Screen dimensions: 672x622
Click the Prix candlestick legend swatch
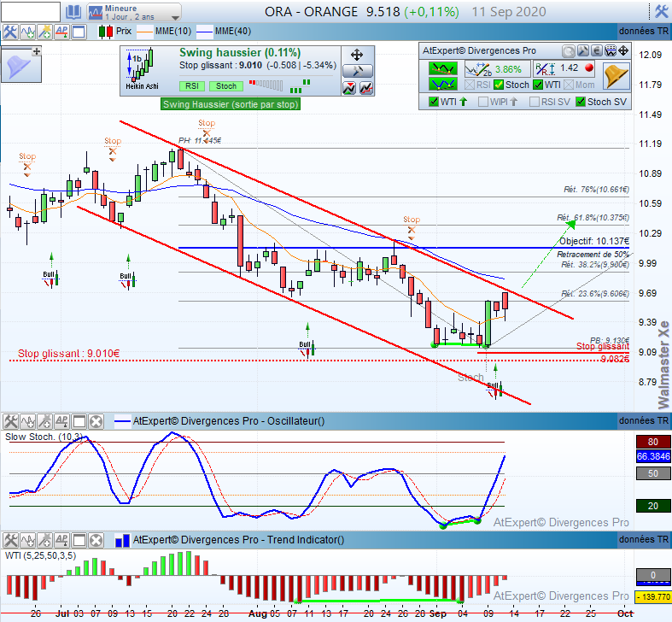pos(105,32)
